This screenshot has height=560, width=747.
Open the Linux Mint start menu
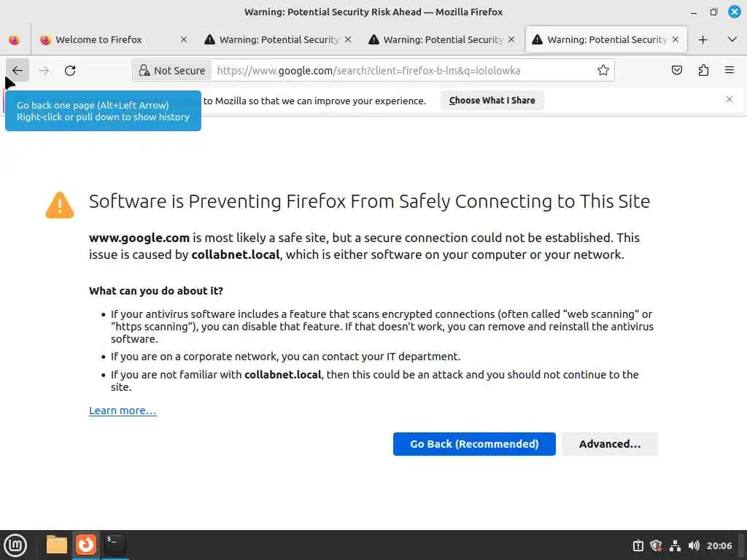pos(15,545)
